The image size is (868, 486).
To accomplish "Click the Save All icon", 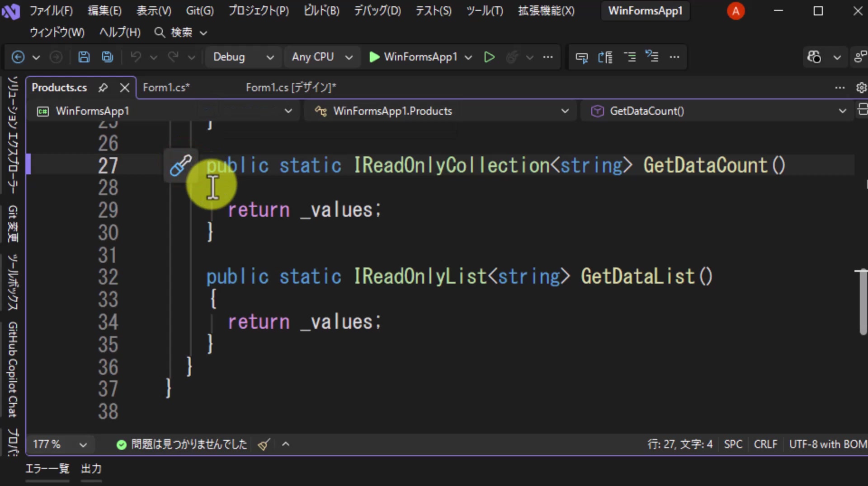I will 107,57.
